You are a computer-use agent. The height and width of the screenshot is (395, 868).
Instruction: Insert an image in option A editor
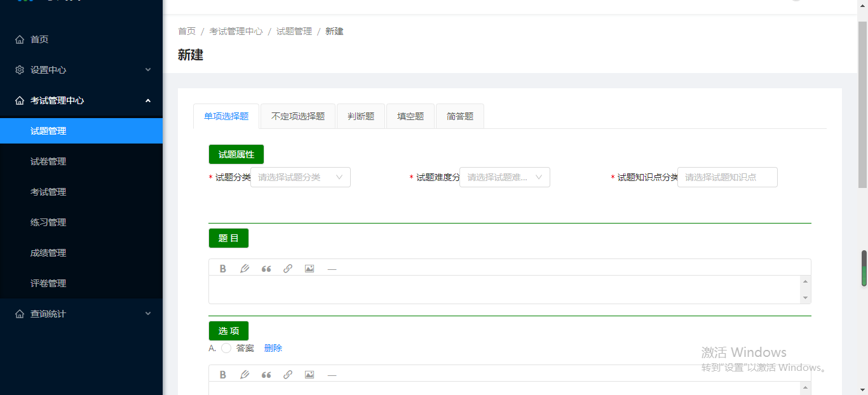309,375
